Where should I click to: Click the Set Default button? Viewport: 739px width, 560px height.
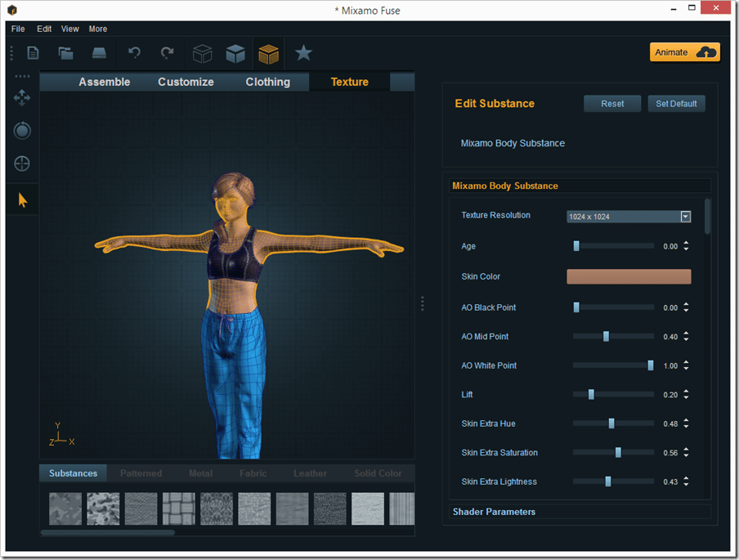tap(676, 104)
